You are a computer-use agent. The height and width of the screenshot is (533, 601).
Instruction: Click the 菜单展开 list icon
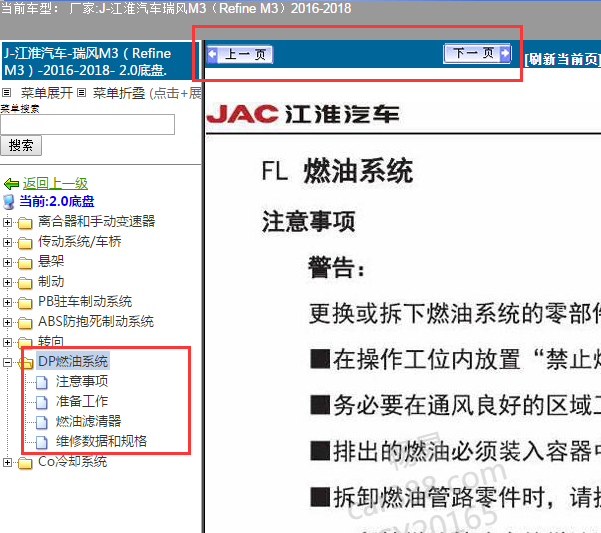click(x=7, y=93)
